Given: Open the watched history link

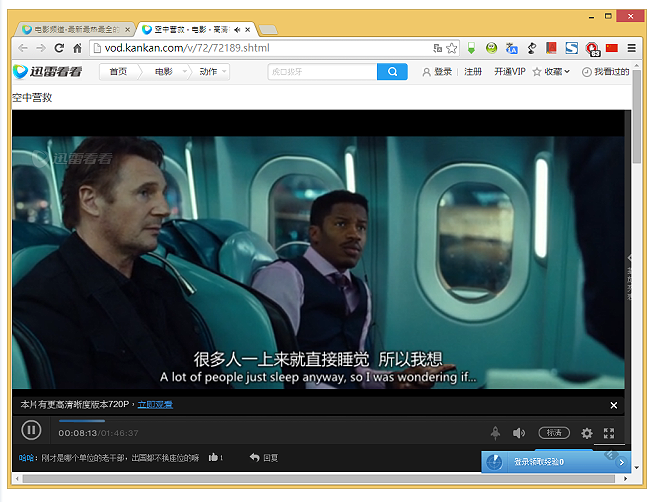Looking at the screenshot, I should click(606, 72).
